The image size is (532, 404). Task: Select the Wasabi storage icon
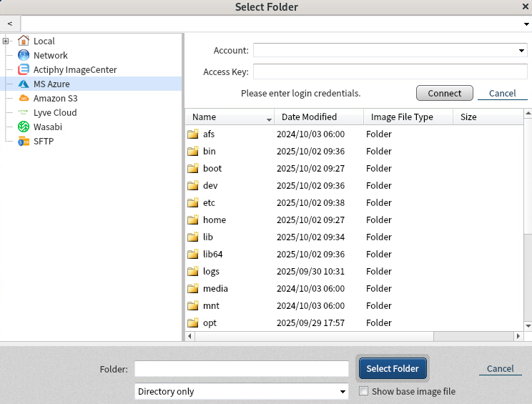[x=24, y=127]
